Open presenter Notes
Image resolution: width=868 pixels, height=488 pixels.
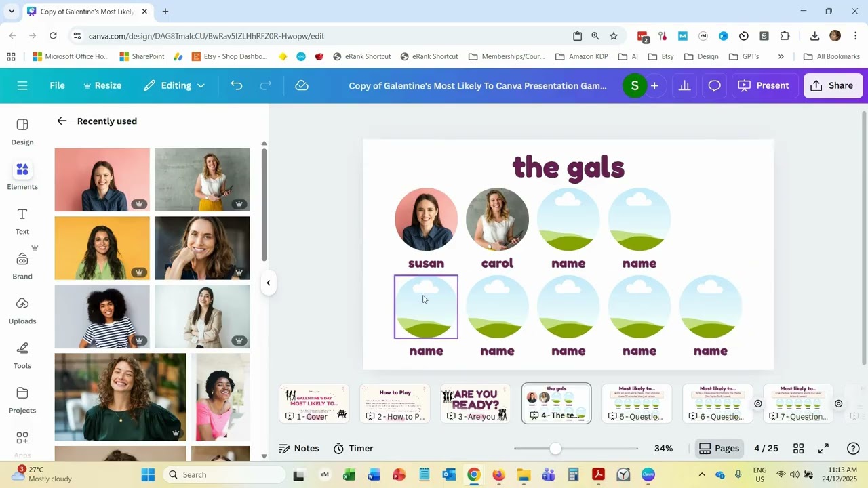point(299,448)
